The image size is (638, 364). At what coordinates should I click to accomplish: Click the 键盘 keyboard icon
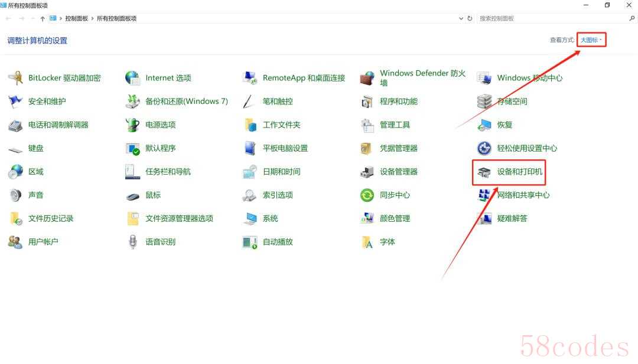point(15,149)
